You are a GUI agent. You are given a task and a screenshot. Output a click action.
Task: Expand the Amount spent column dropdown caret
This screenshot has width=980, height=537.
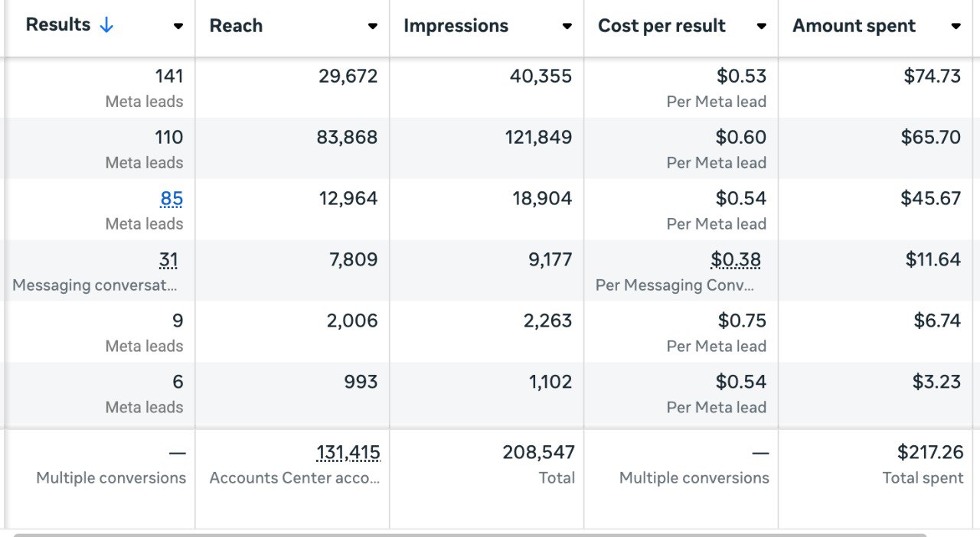tap(955, 26)
